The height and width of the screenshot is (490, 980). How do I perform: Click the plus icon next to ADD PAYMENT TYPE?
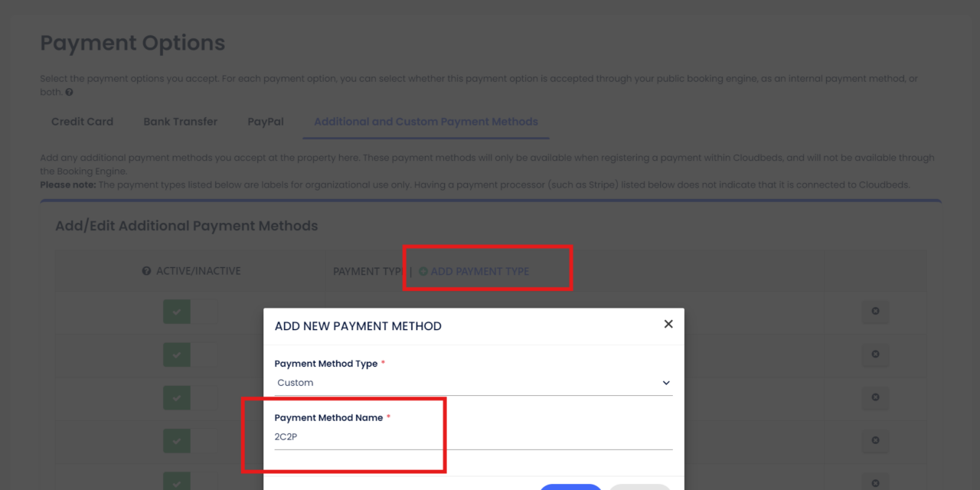(424, 271)
